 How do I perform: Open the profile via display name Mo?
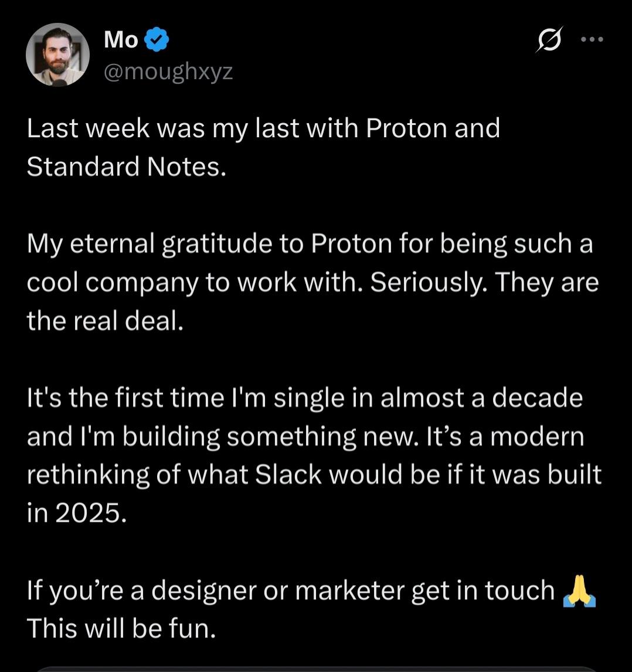[121, 40]
